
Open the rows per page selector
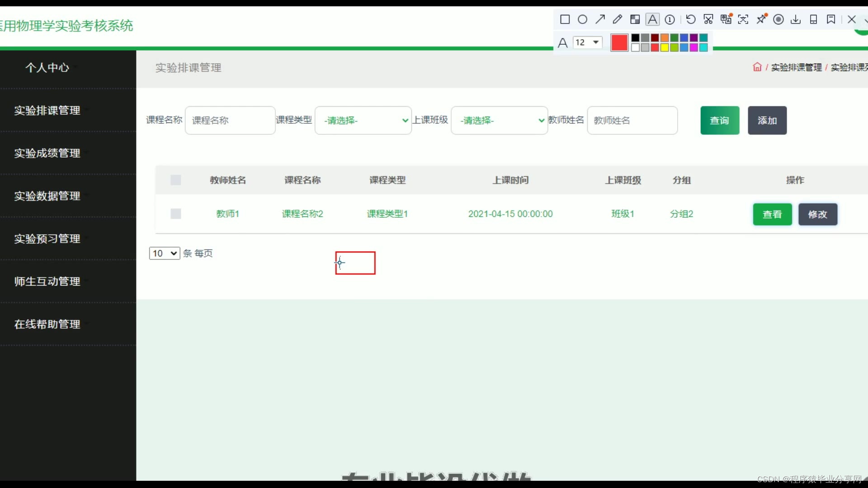click(165, 253)
